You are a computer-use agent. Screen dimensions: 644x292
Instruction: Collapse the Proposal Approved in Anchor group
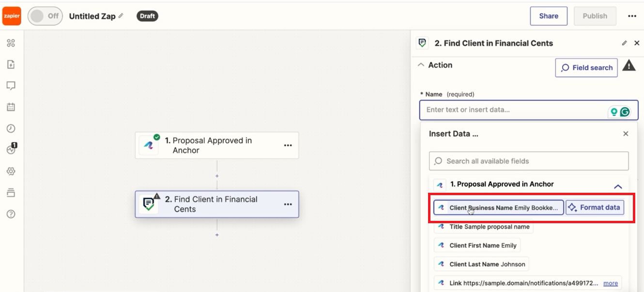pos(618,186)
